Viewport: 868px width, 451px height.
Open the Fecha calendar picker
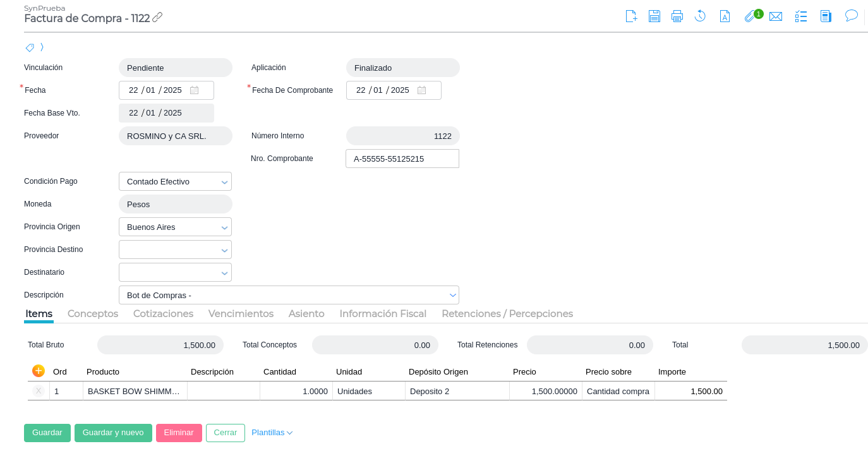(x=195, y=90)
